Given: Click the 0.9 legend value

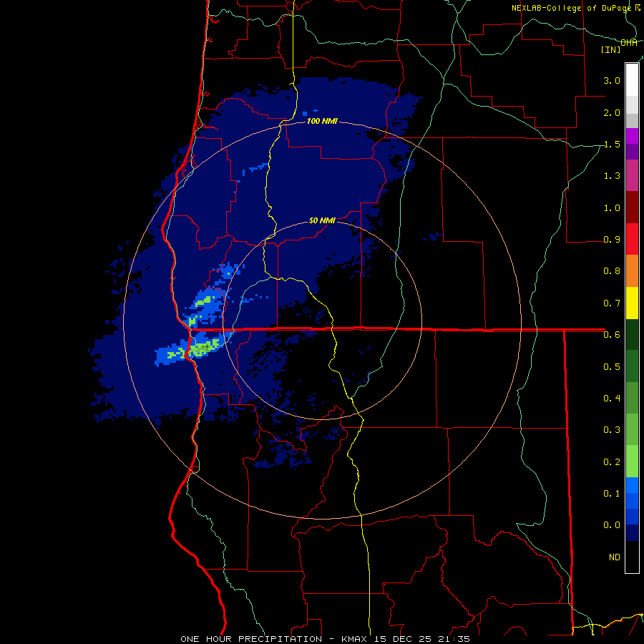Looking at the screenshot, I should [612, 240].
